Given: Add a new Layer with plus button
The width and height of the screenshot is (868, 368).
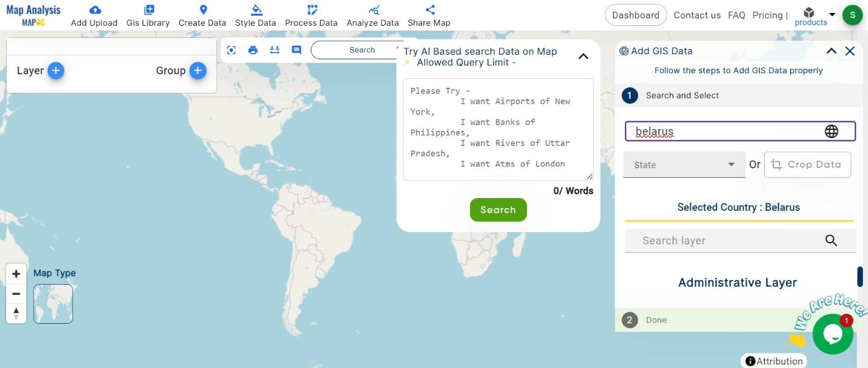Looking at the screenshot, I should (x=55, y=70).
